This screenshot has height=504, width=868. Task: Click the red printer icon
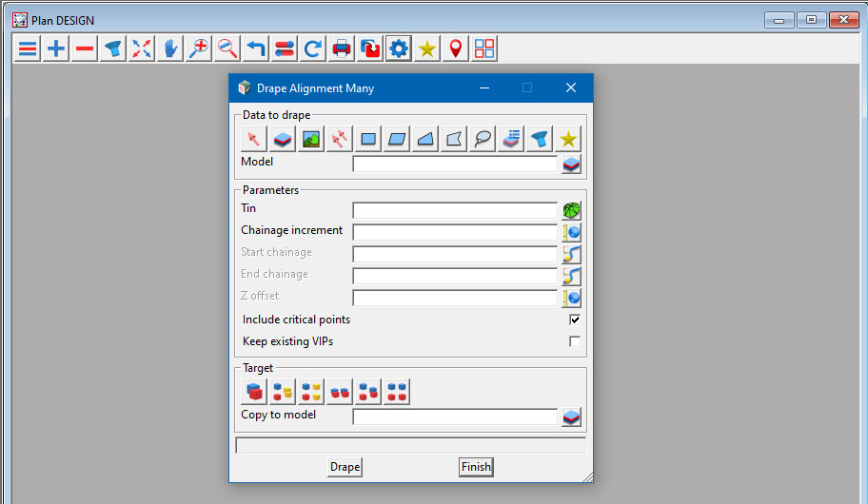(342, 48)
